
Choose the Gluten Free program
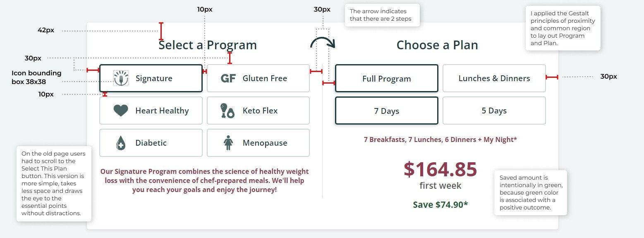tap(258, 78)
